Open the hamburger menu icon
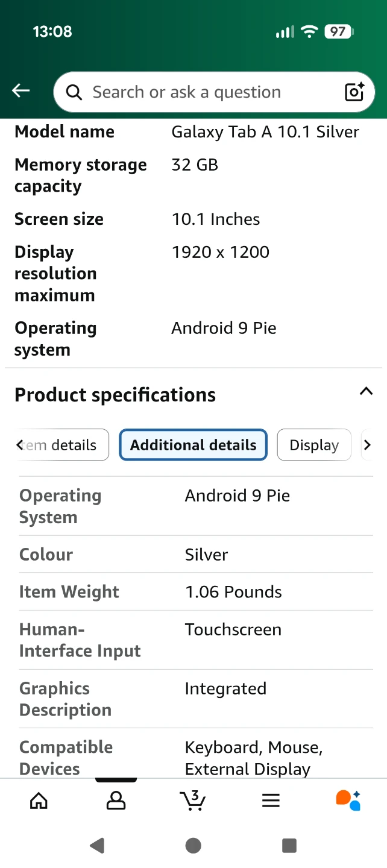387x868 pixels. click(271, 800)
